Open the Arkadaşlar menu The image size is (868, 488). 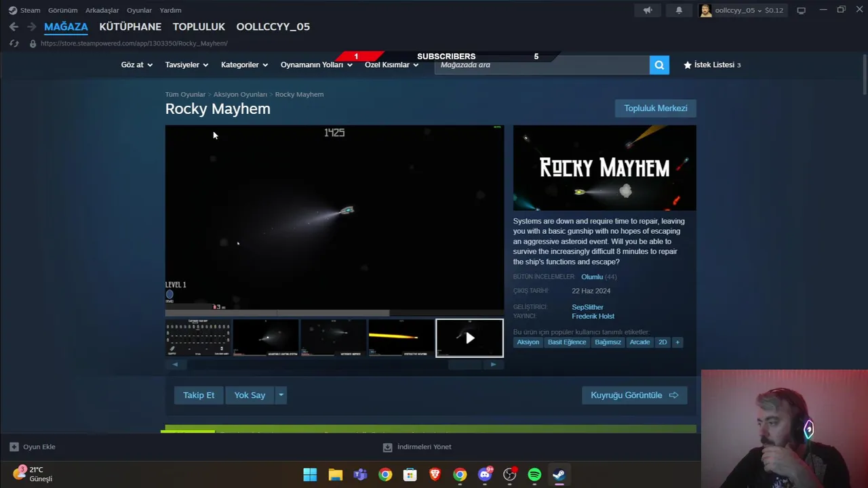tap(102, 10)
